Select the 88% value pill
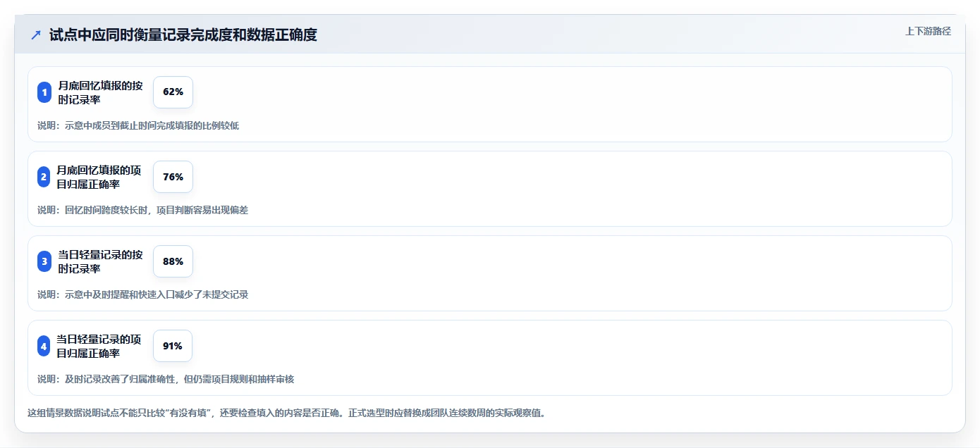 click(173, 261)
